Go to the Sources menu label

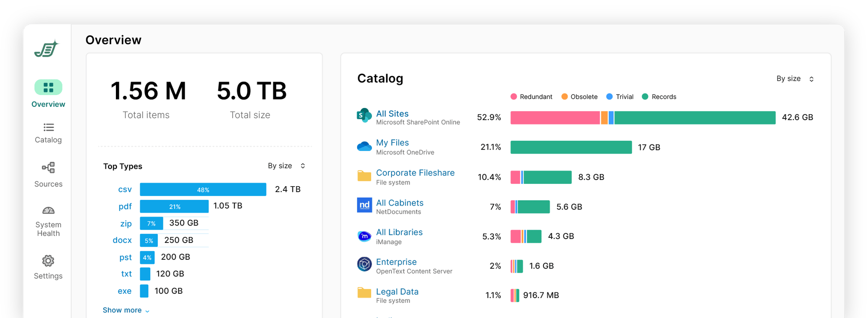(x=48, y=184)
